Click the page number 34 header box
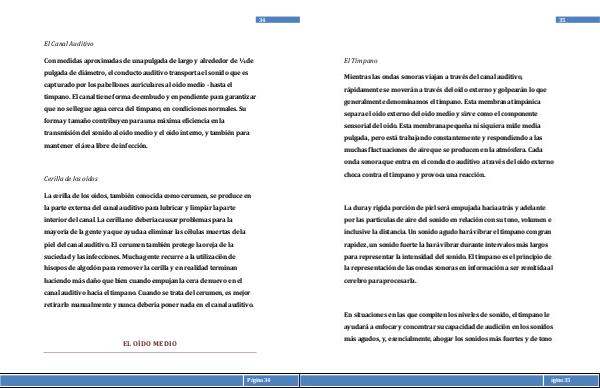This screenshot has height=388, width=600. pos(278,20)
